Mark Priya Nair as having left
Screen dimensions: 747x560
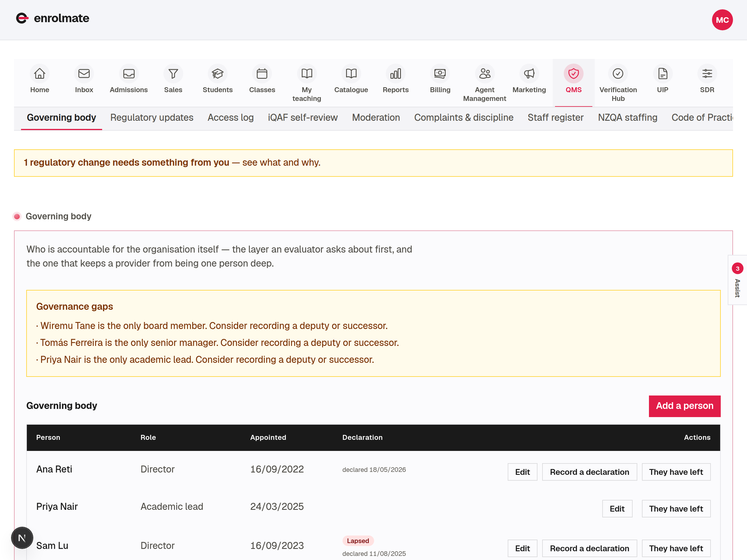676,509
